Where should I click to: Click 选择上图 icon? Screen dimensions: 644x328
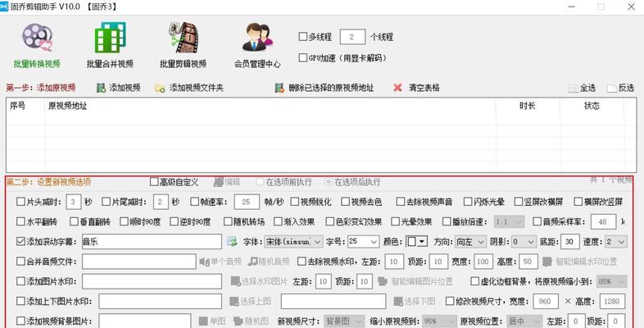234,301
